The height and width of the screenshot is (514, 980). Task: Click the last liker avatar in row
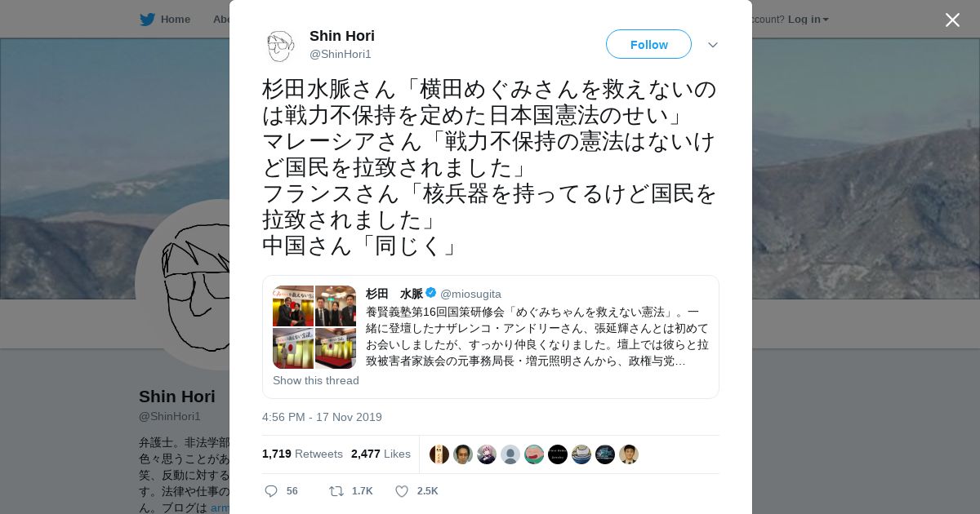pyautogui.click(x=629, y=454)
